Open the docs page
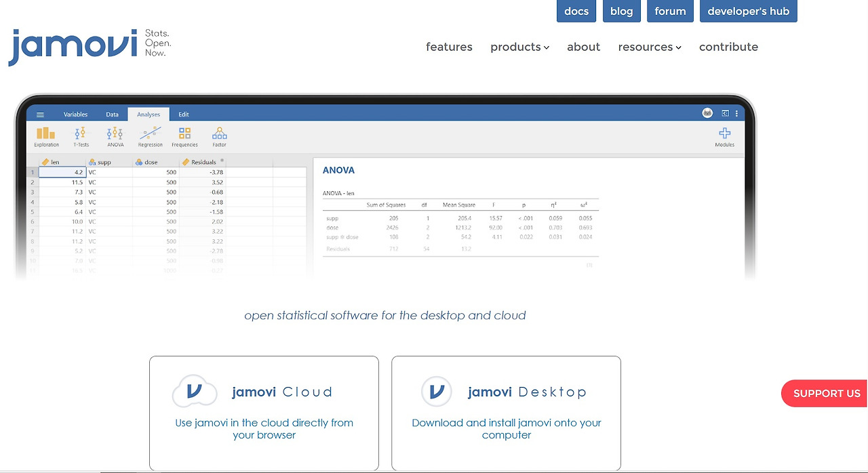Screen dimensions: 868x473 tap(576, 11)
